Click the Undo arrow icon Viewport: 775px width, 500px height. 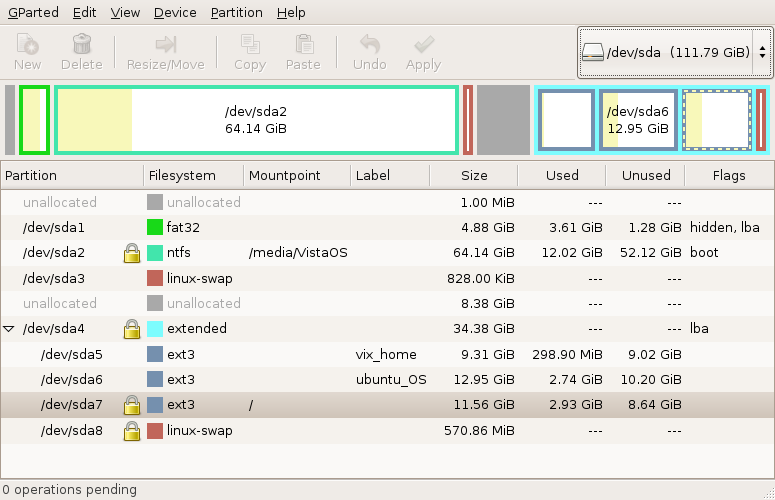[x=370, y=44]
